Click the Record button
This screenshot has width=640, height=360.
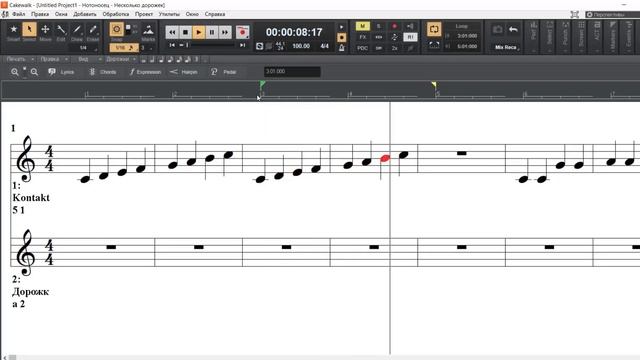point(242,32)
